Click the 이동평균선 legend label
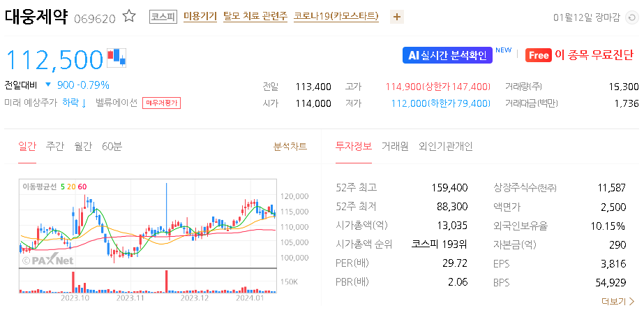The image size is (644, 315). click(x=40, y=186)
